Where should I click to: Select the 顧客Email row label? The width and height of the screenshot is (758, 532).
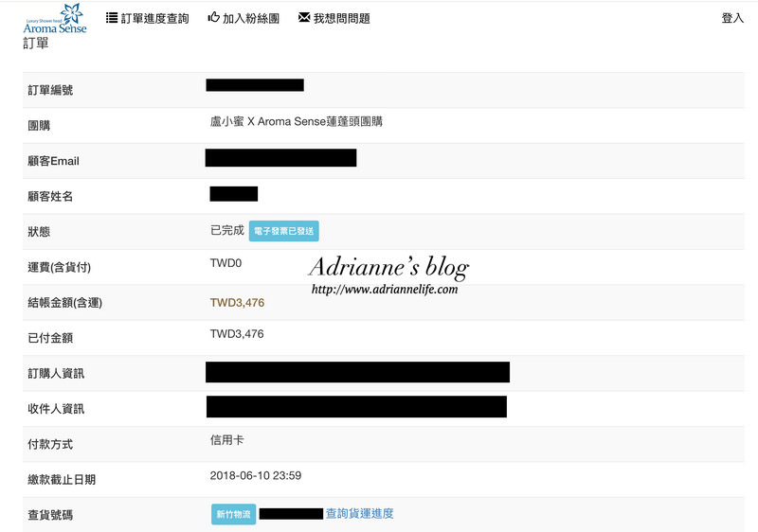(53, 161)
